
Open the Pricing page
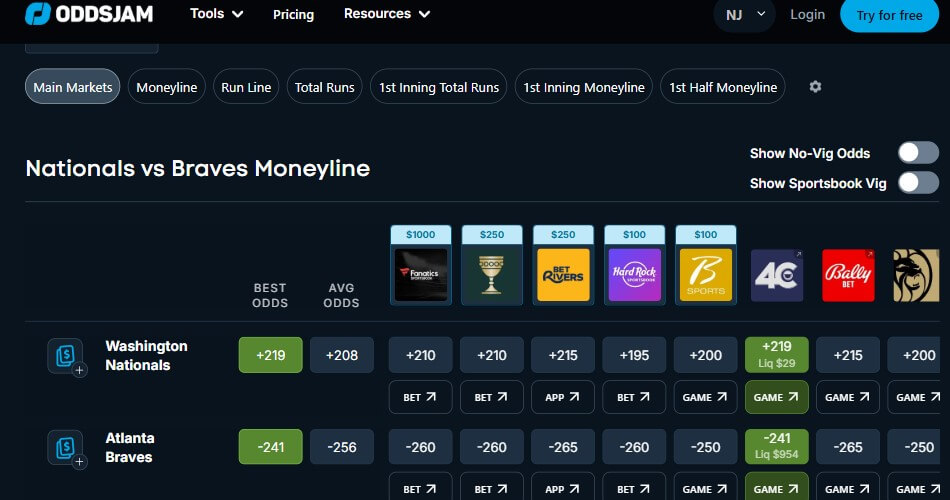(293, 14)
